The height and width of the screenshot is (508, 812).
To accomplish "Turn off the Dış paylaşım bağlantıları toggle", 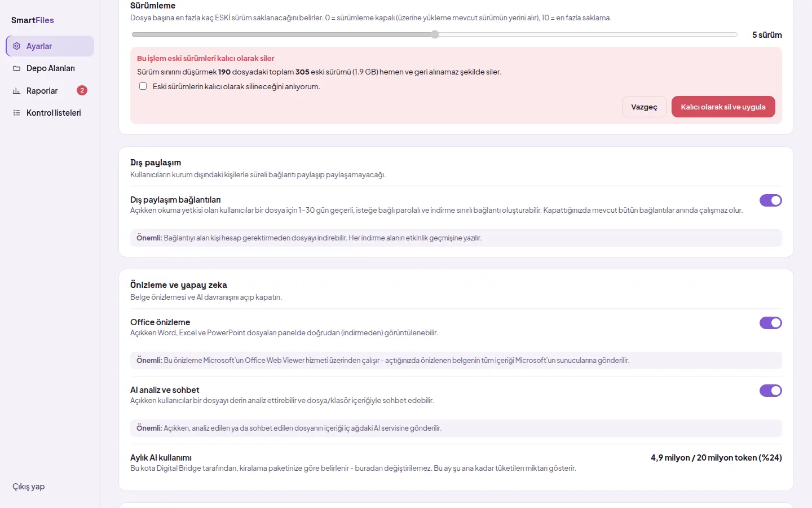I will coord(770,200).
